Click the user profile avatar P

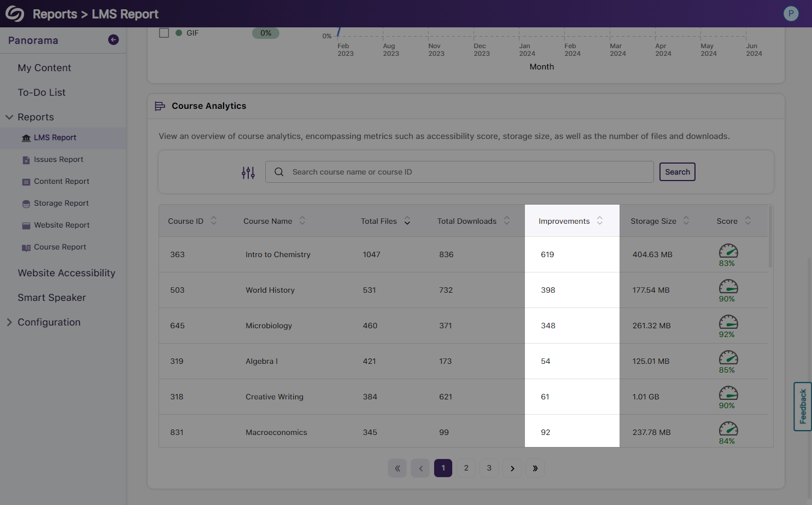pyautogui.click(x=791, y=14)
